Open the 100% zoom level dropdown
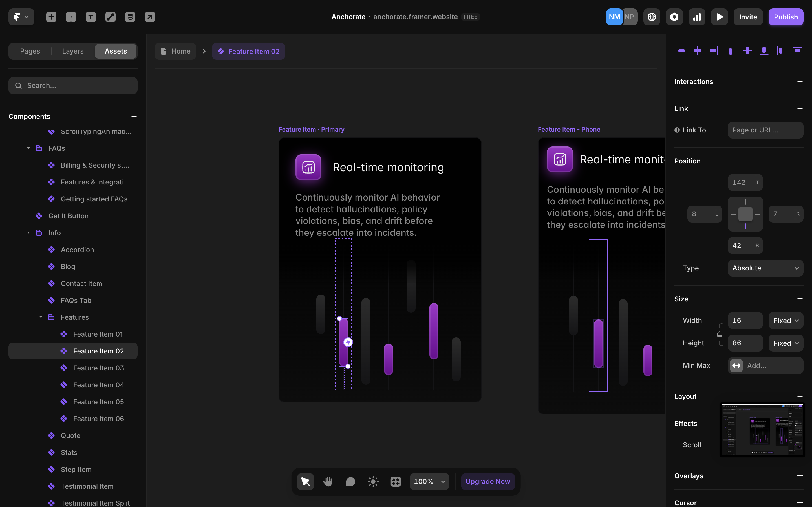The width and height of the screenshot is (812, 507). 429,482
